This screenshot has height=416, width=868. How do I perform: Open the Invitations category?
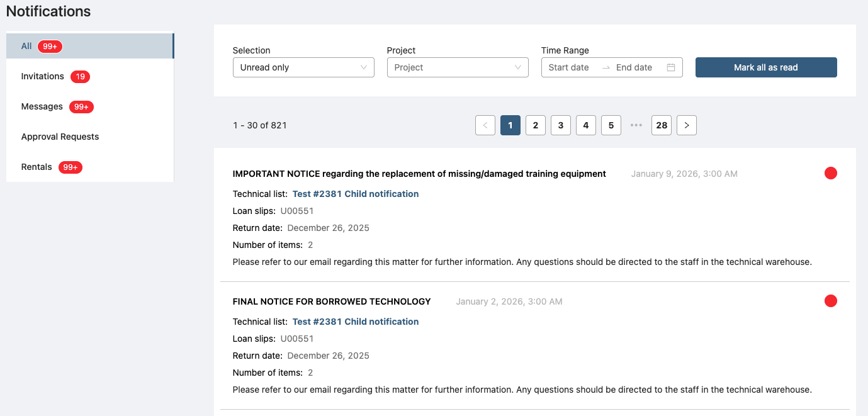(x=43, y=76)
